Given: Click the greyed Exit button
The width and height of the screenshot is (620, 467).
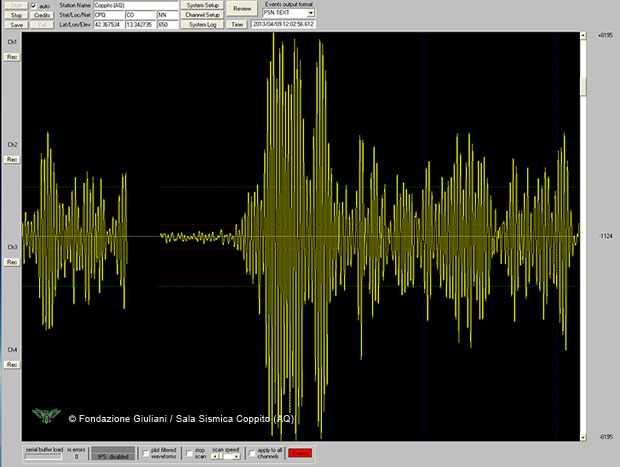Looking at the screenshot, I should [x=42, y=25].
